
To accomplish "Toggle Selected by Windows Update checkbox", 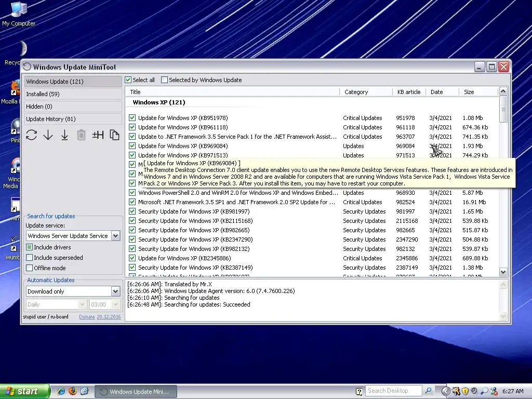I will (164, 79).
